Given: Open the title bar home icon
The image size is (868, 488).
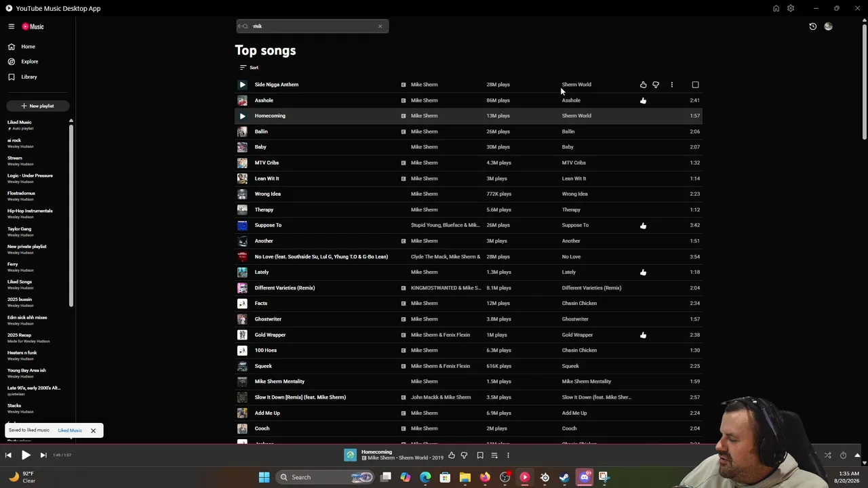Looking at the screenshot, I should (x=776, y=8).
